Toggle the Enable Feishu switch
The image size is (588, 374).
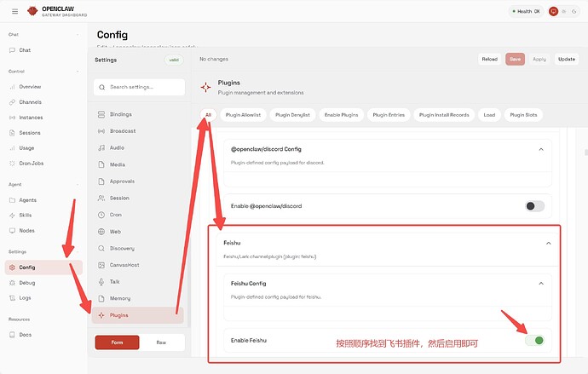point(534,341)
